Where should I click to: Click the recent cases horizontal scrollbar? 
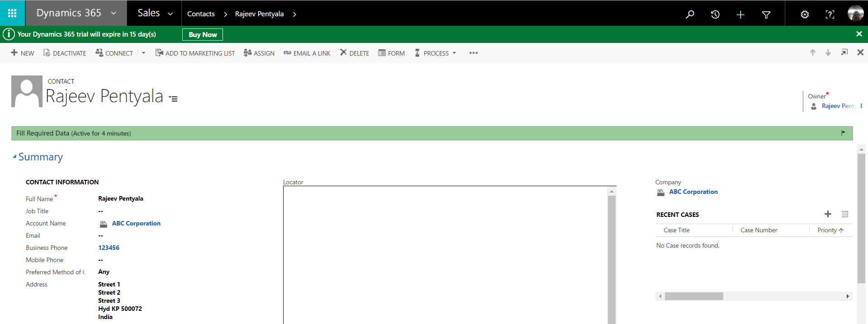(694, 296)
